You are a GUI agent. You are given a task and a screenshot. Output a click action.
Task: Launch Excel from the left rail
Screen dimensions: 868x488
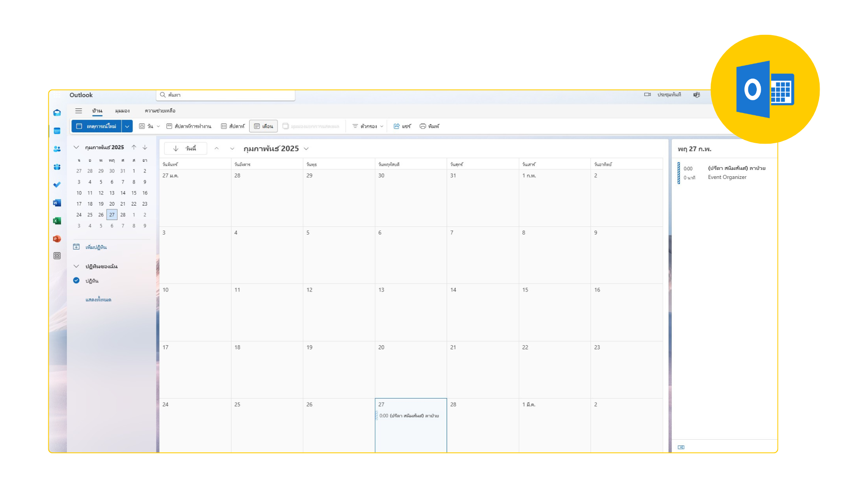57,221
